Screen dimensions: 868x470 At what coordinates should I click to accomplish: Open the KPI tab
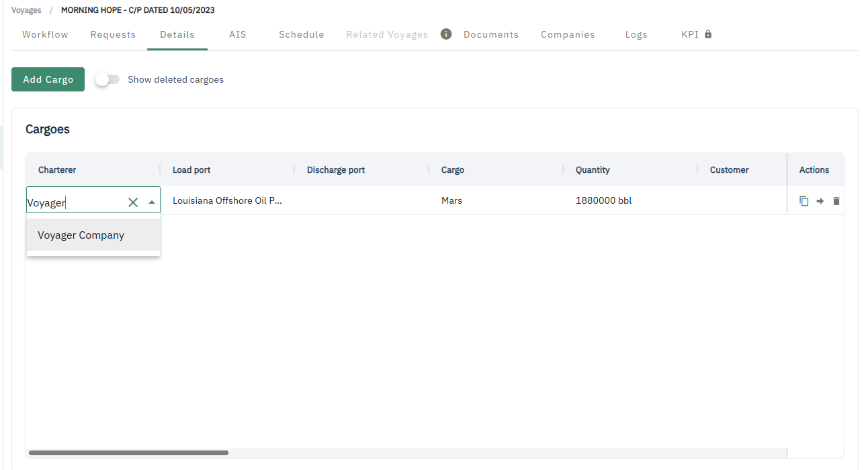pos(690,34)
